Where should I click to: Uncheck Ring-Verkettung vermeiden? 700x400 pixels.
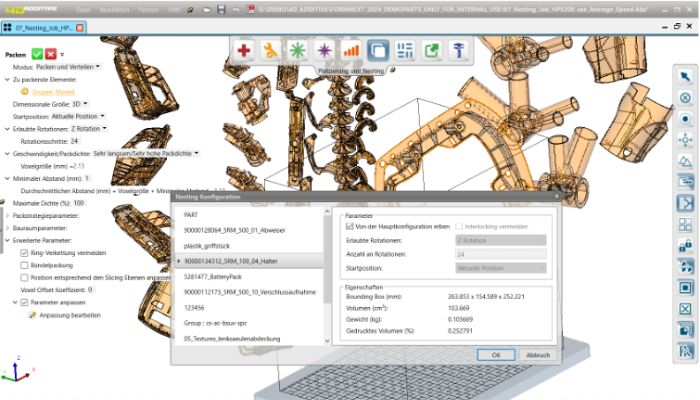(24, 253)
